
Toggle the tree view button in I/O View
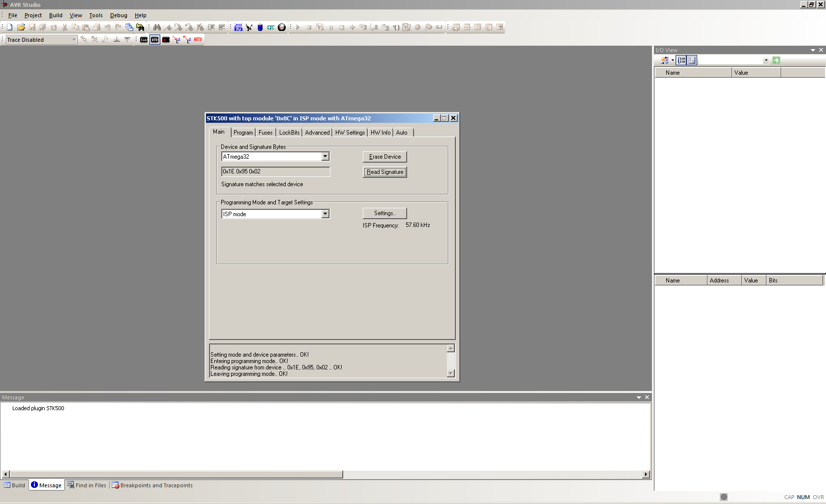(x=681, y=60)
